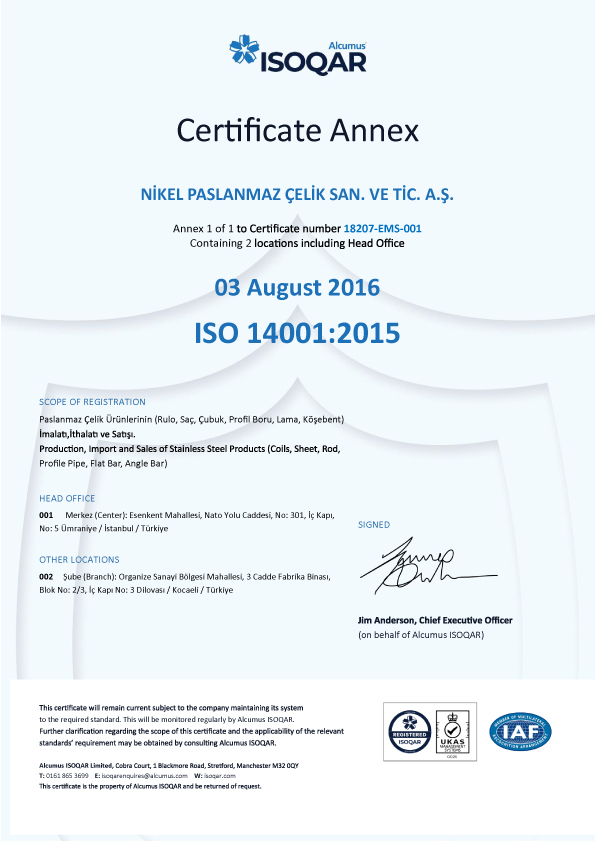Click the HEAD OFFICE heading
The image size is (595, 842).
[67, 498]
